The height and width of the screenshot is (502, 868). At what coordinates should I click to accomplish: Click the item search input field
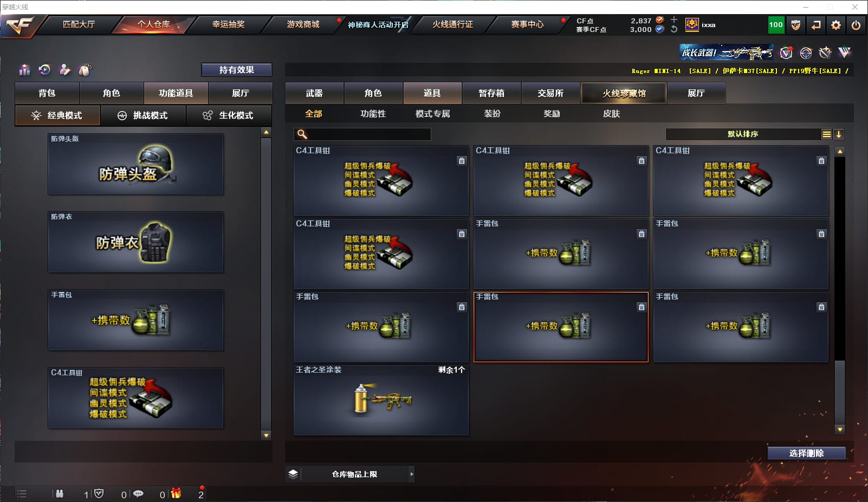[x=362, y=134]
